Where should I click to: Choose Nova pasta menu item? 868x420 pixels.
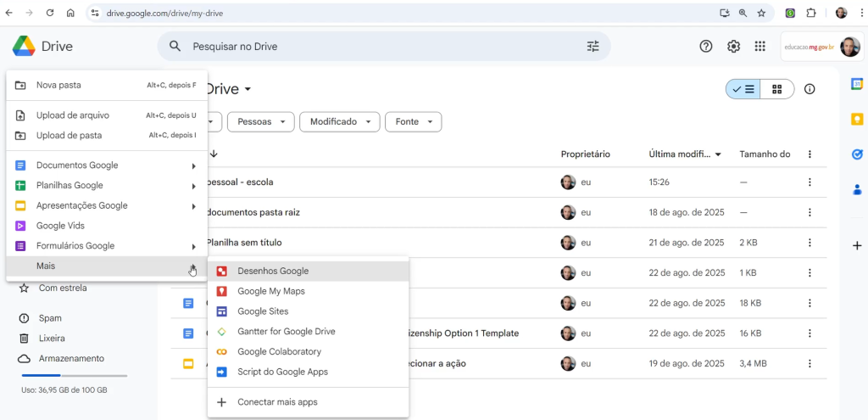tap(58, 85)
